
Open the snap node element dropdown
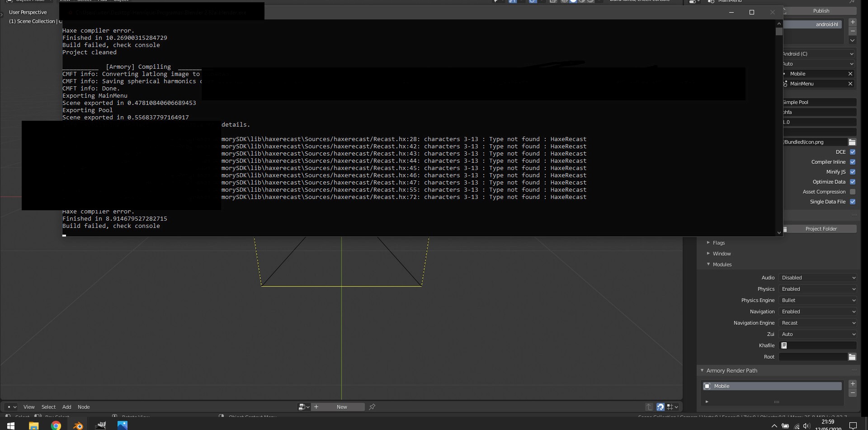point(673,407)
